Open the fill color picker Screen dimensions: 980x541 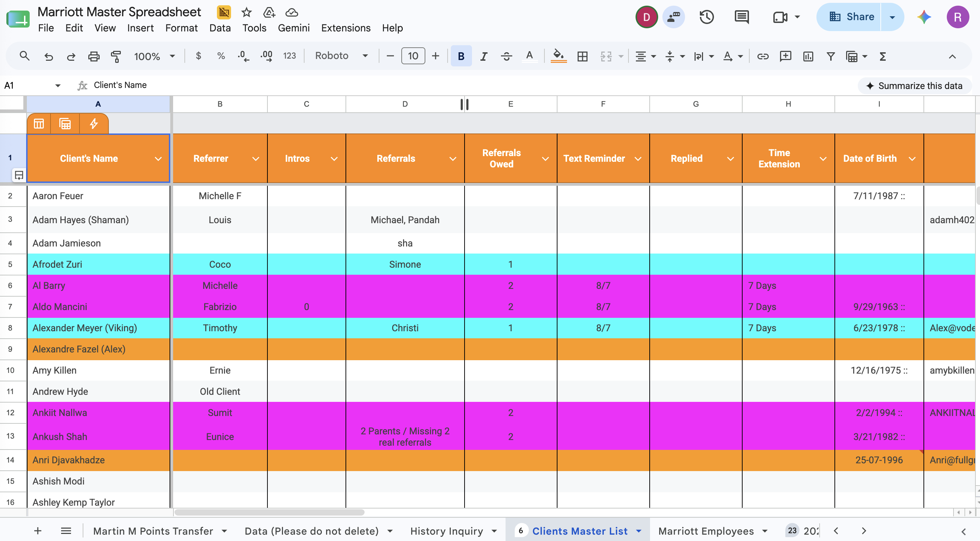559,56
